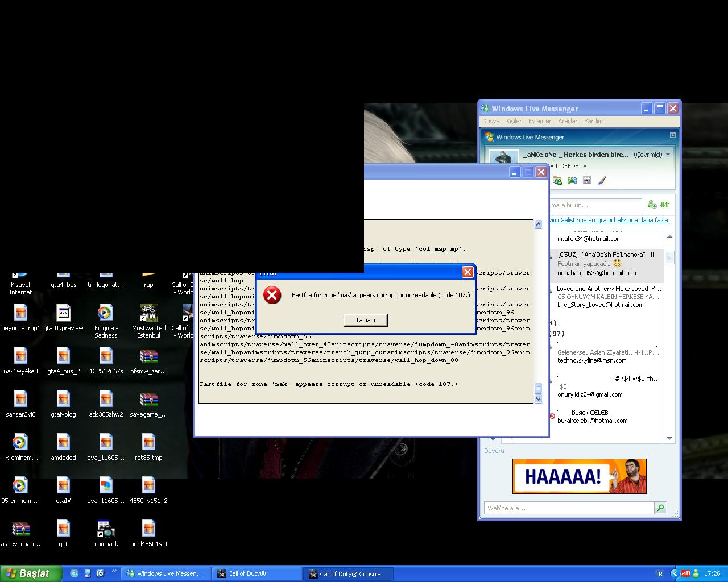Open sansar2vi0 desktop file
728x582 pixels.
20,404
